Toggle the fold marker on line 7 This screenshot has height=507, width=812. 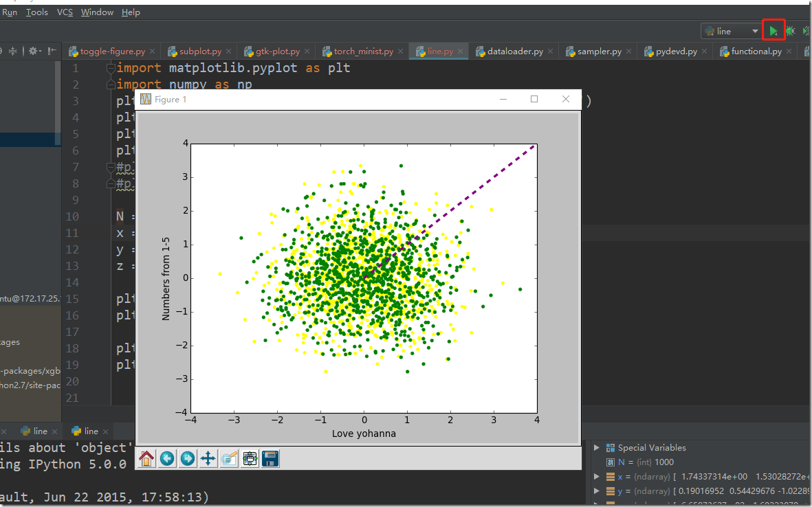(110, 166)
